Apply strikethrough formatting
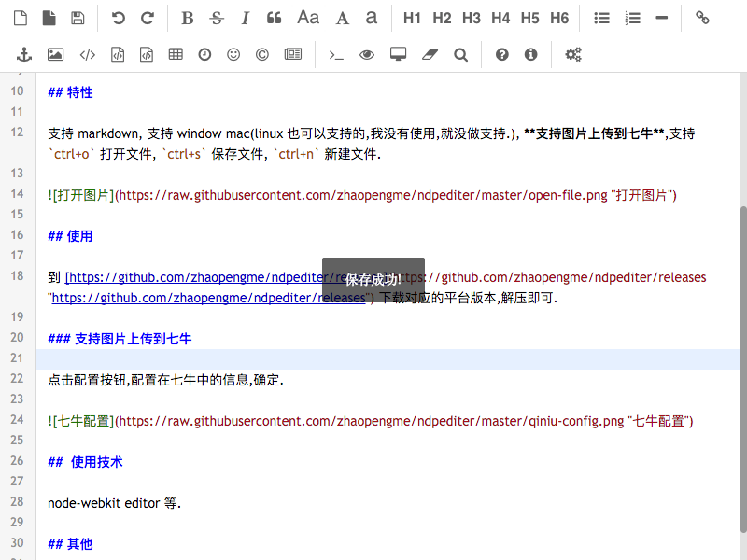747x560 pixels. [217, 18]
